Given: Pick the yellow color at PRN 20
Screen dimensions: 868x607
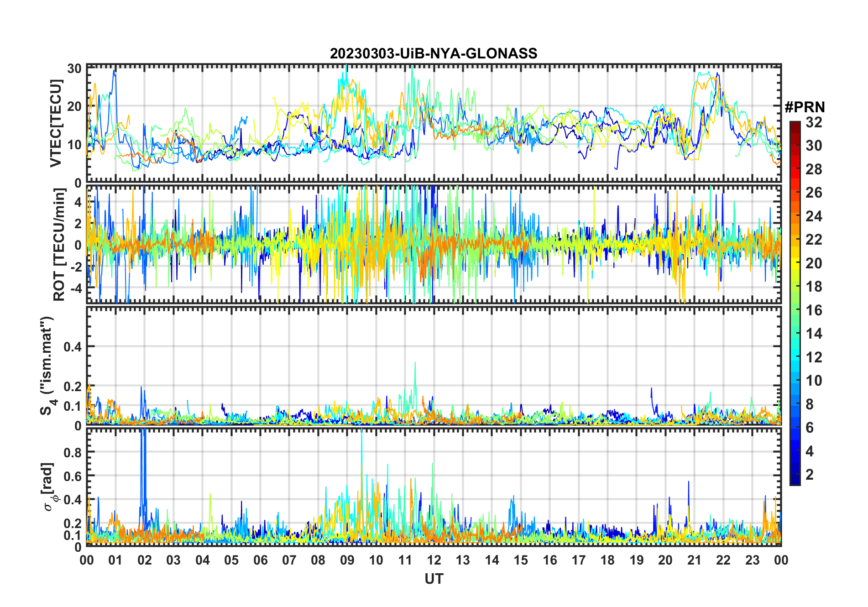Looking at the screenshot, I should [795, 263].
